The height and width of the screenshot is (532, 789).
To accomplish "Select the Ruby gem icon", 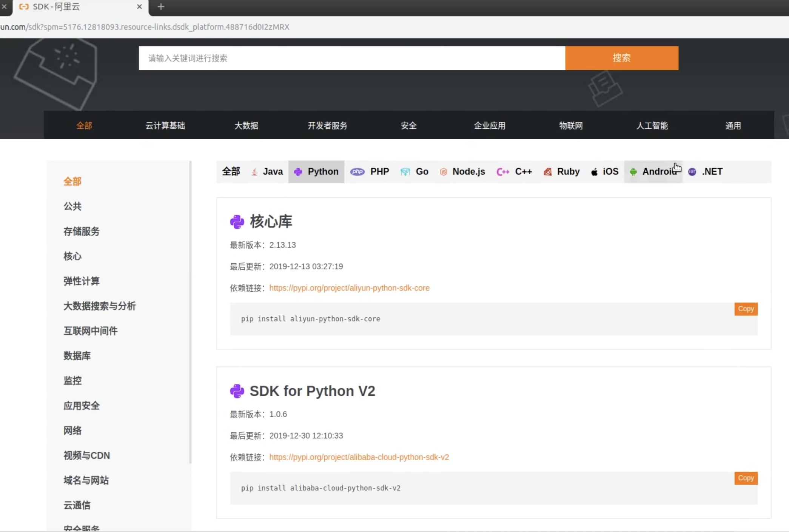I will click(547, 172).
